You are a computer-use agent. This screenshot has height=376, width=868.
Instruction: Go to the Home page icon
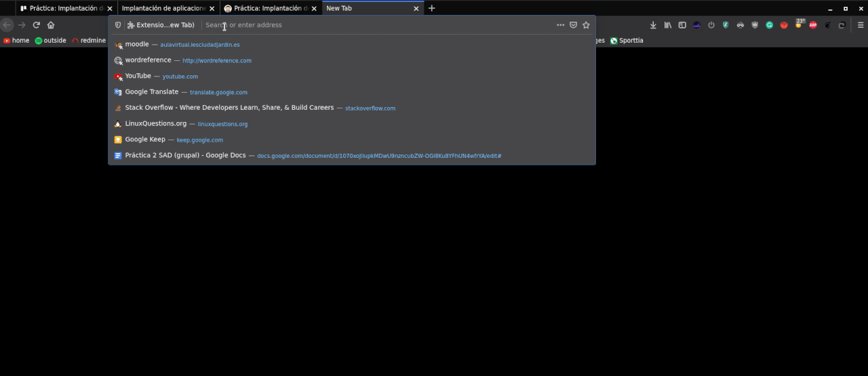51,25
